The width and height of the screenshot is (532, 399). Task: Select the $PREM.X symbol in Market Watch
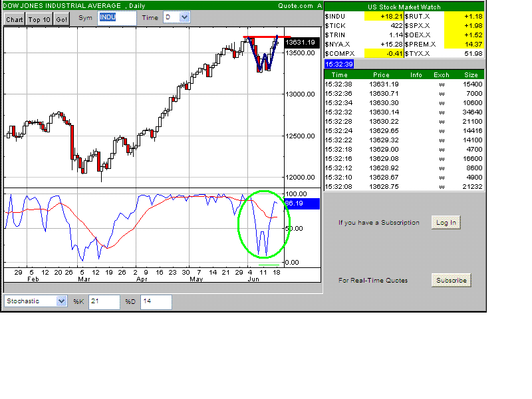[x=420, y=45]
